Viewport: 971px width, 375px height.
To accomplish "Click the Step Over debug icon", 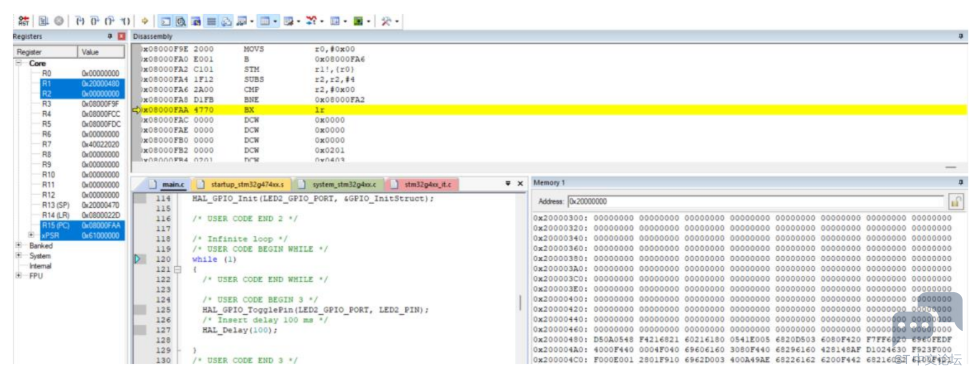I will pyautogui.click(x=94, y=21).
